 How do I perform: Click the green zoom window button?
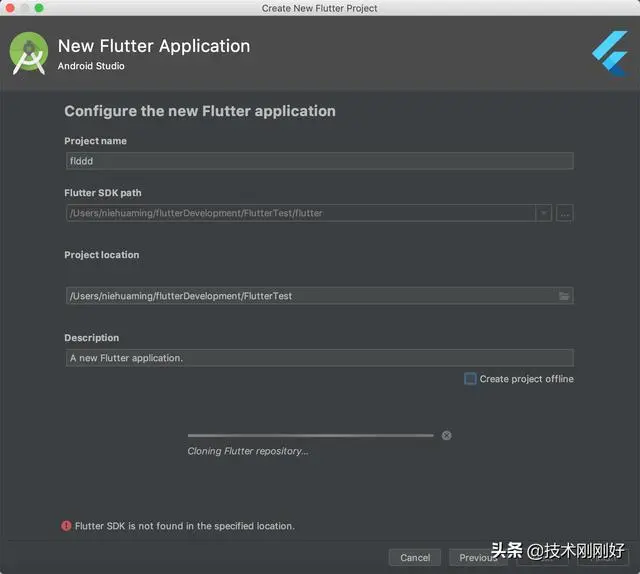tap(39, 8)
